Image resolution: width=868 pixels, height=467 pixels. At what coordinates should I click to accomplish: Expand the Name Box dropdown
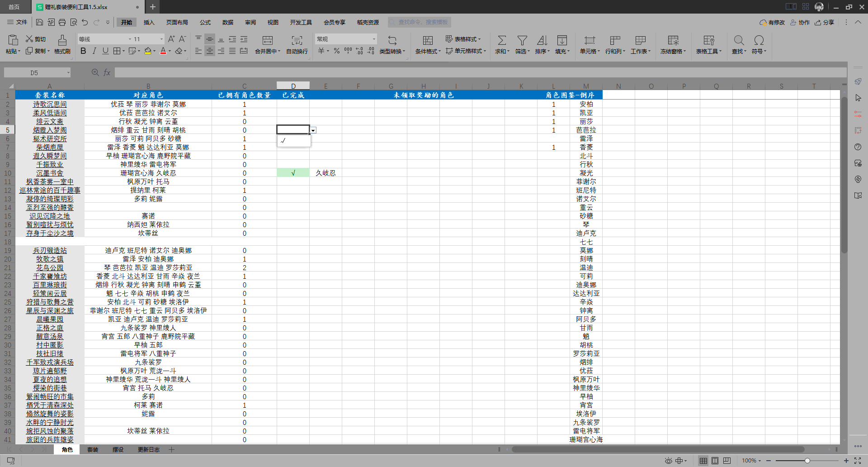pyautogui.click(x=68, y=72)
